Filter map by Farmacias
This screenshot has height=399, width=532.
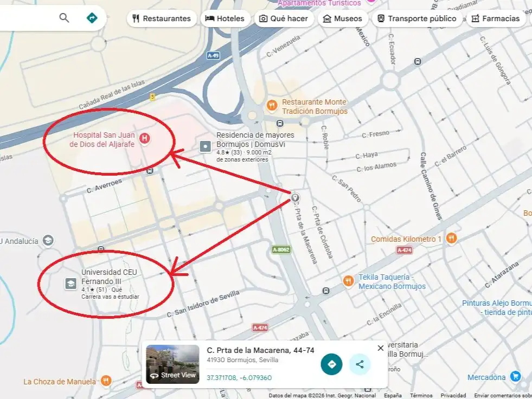coord(496,18)
